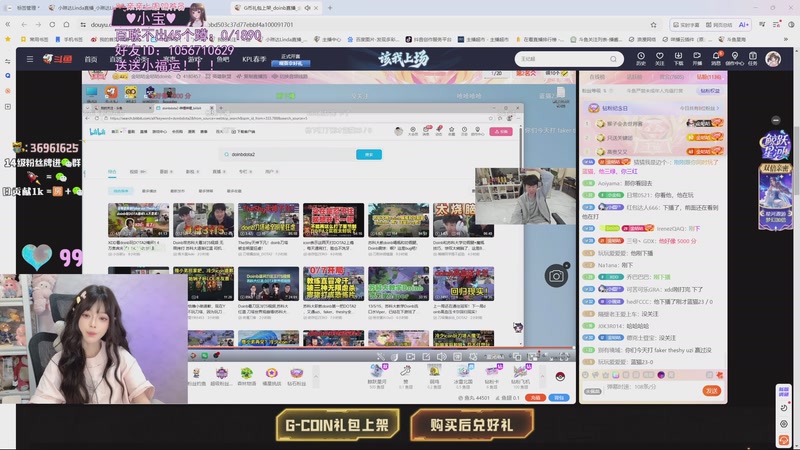The image size is (800, 450).
Task: Open the download icon in Douyu header
Action: 678,59
